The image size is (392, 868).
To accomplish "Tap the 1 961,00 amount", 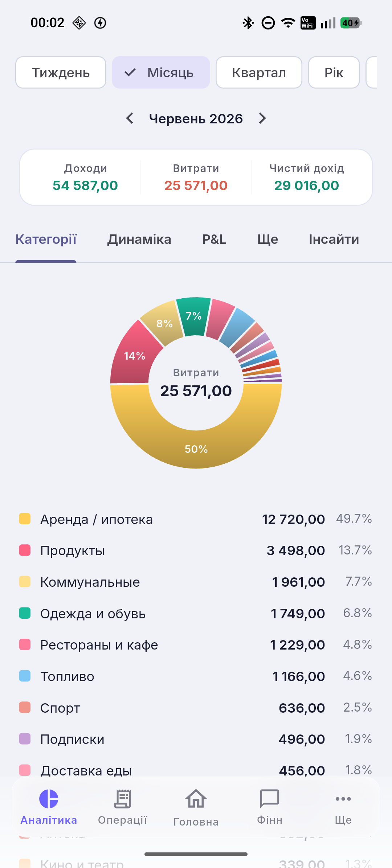I will 298,582.
